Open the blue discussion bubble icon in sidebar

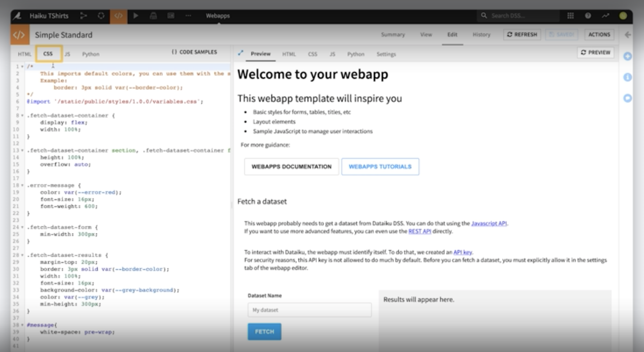point(627,98)
